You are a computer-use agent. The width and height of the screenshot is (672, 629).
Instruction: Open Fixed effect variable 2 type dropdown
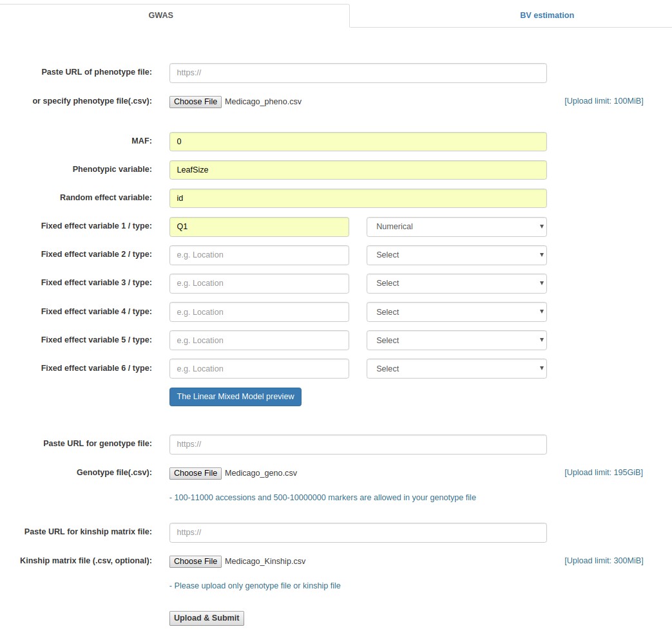pos(456,255)
